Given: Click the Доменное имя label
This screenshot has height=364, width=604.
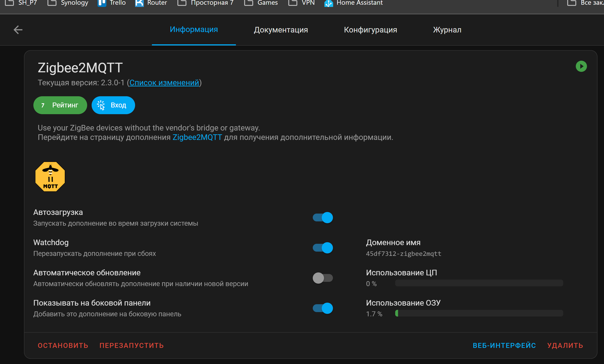Looking at the screenshot, I should [393, 242].
